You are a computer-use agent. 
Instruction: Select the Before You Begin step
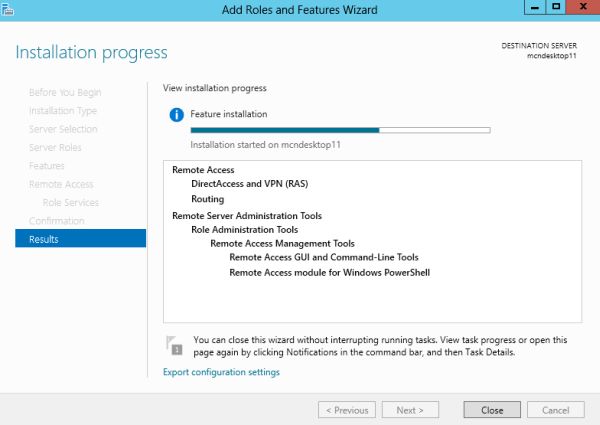click(65, 93)
